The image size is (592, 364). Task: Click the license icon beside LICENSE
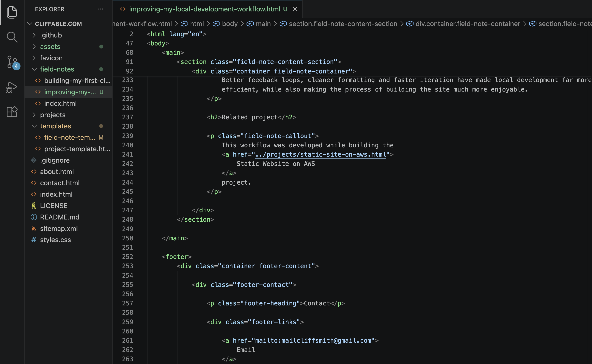34,206
